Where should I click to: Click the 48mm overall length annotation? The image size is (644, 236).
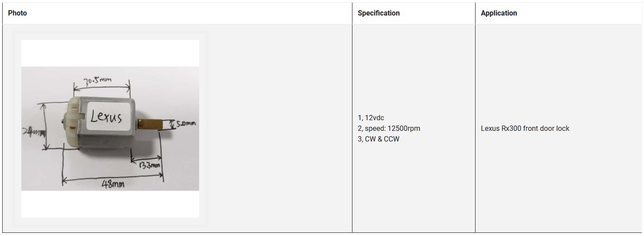tap(112, 185)
